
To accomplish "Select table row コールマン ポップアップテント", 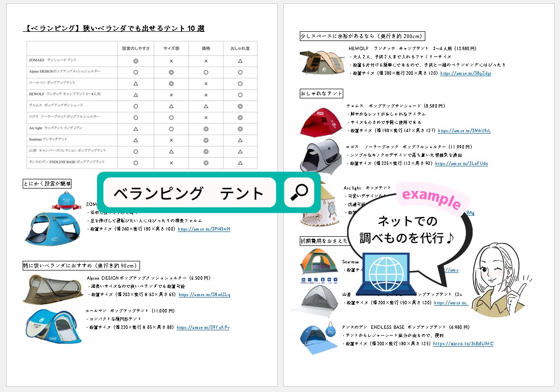I will (x=142, y=84).
